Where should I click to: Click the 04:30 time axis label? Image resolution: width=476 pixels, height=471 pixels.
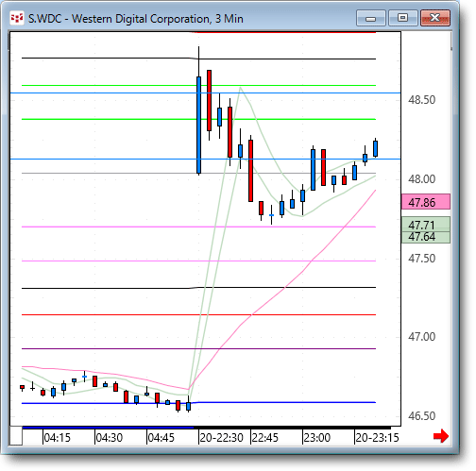(109, 438)
